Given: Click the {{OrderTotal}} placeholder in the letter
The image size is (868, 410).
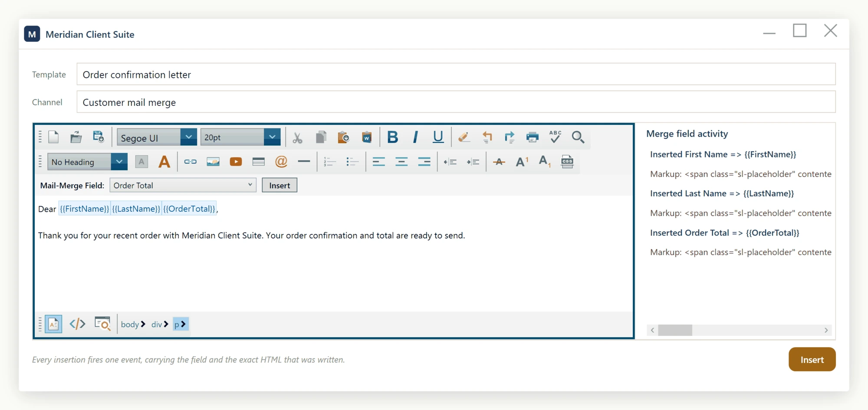Looking at the screenshot, I should (189, 209).
